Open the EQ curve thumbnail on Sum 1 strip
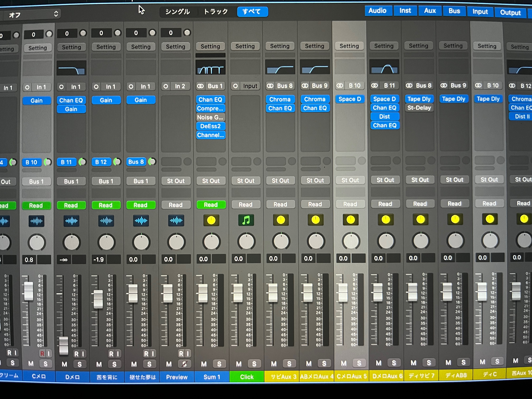Screen dimensions: 532x399 click(210, 67)
